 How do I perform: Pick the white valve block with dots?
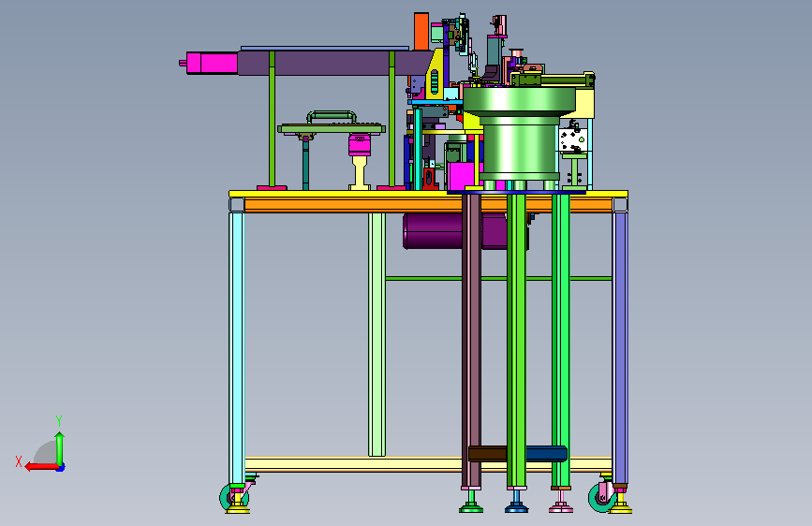[573, 140]
